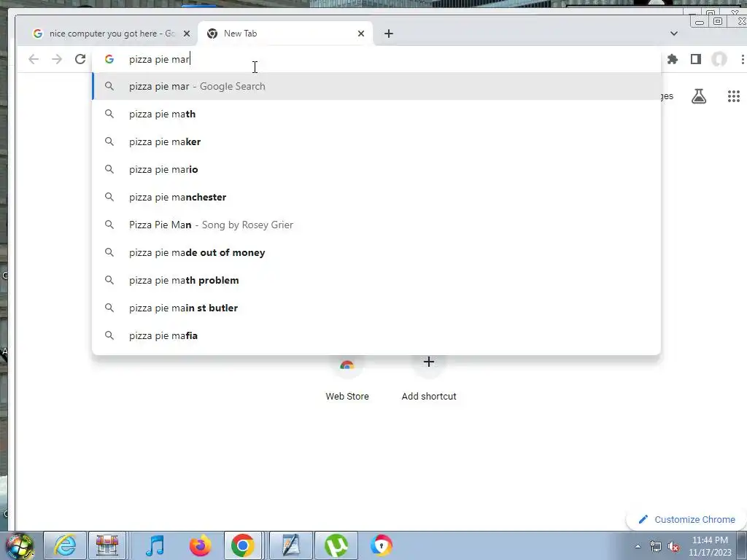Viewport: 747px width, 560px height.
Task: Launch Internet Explorer from the taskbar
Action: click(x=65, y=545)
